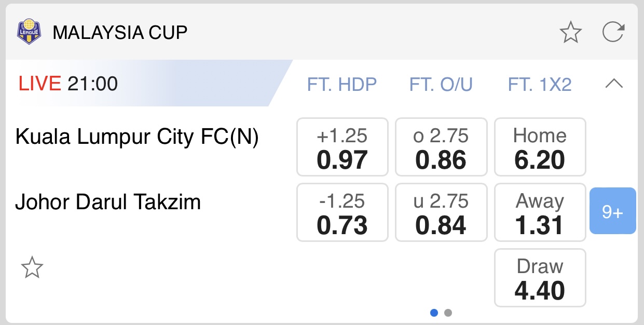The width and height of the screenshot is (644, 325).
Task: Bet on Kuala Lumpur +1.25 handicap at 0.97
Action: click(x=342, y=147)
